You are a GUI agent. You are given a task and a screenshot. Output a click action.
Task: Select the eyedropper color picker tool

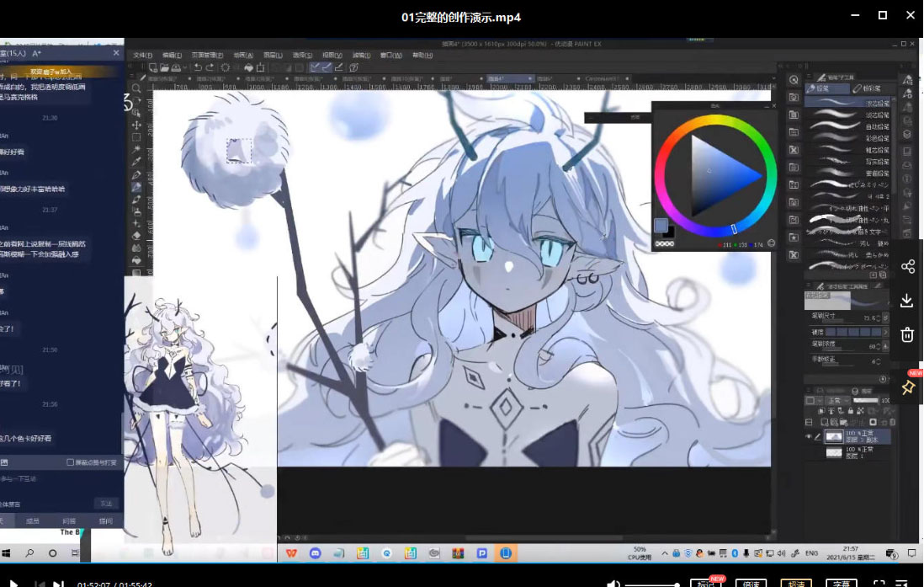point(136,162)
